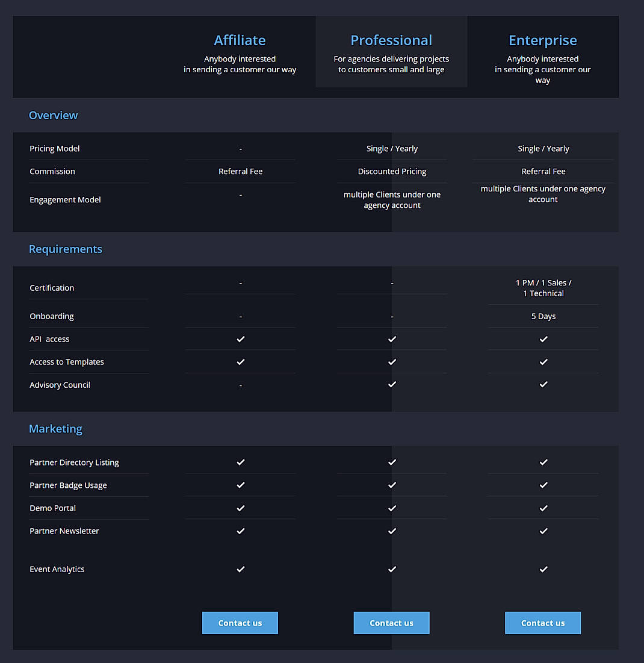Click Demo Portal checkmark for Professional
This screenshot has height=663, width=644.
[x=392, y=508]
